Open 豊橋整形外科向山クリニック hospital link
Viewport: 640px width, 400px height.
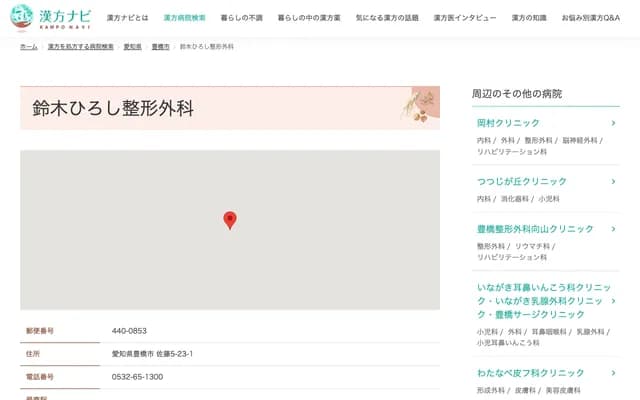535,229
